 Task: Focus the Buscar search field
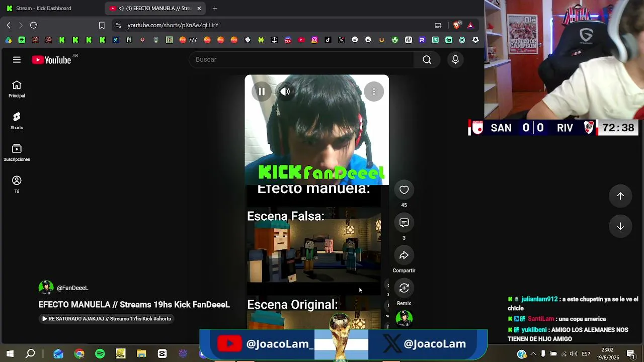(x=301, y=60)
